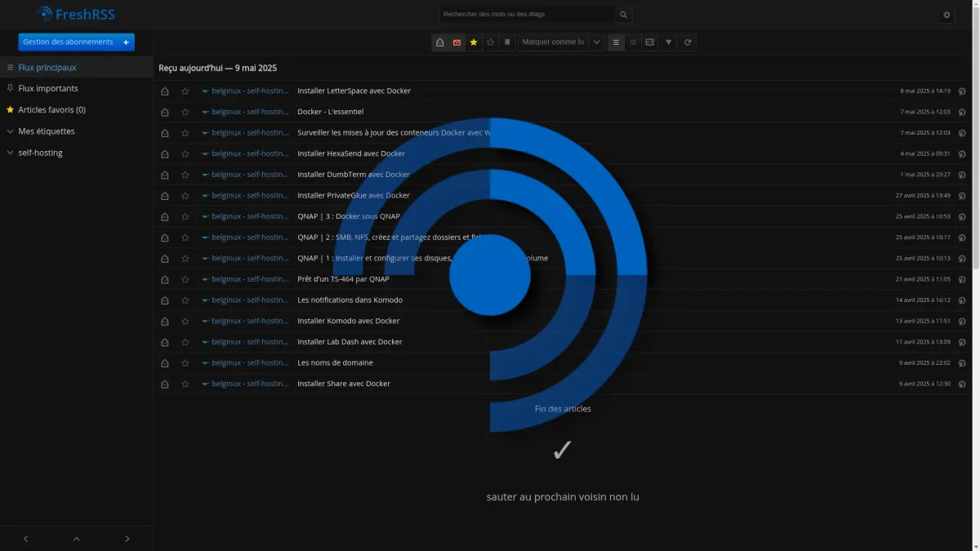
Task: Star 'Installer Lab Dash avec Docker'
Action: point(185,342)
